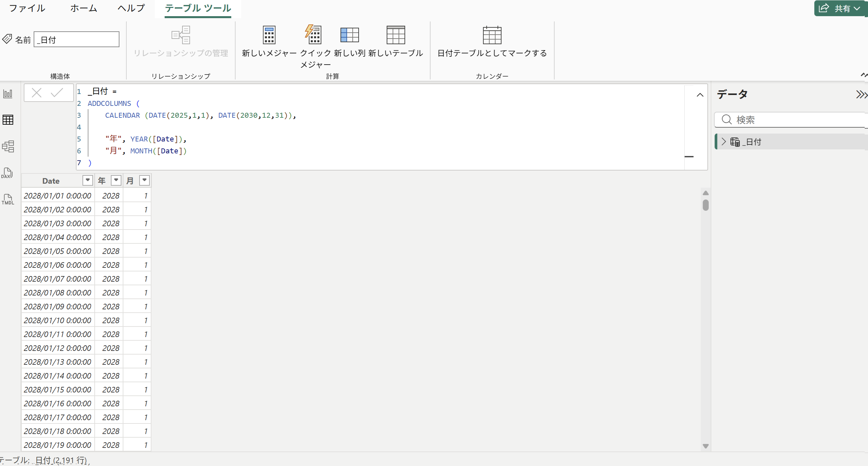Click the table's vertical scrollbar thumb

click(705, 205)
